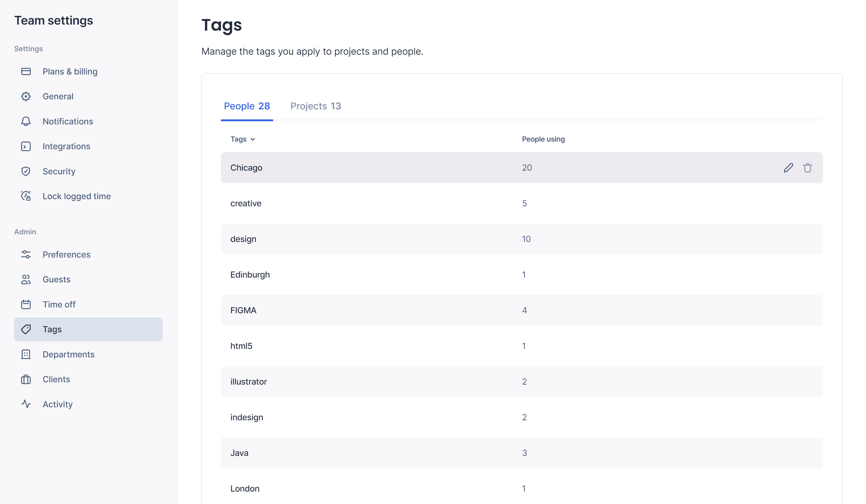Viewport: 866px width, 504px height.
Task: Click the Departments building icon
Action: tap(26, 354)
